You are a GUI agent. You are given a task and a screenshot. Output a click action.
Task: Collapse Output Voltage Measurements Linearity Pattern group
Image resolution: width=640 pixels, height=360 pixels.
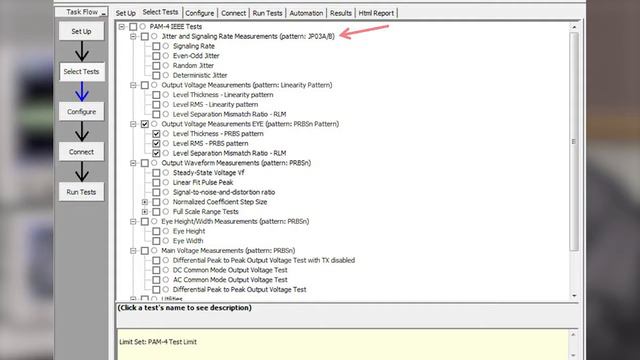[x=133, y=85]
